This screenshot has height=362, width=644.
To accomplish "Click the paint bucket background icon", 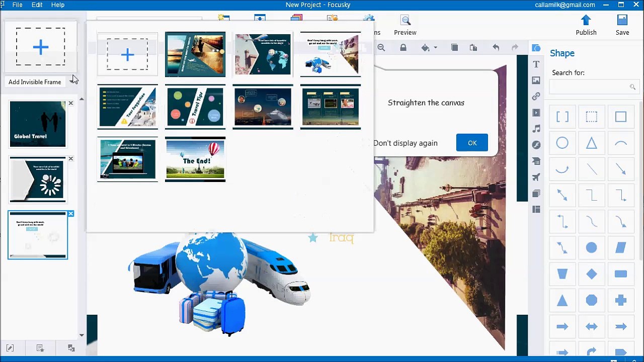I will tap(426, 47).
